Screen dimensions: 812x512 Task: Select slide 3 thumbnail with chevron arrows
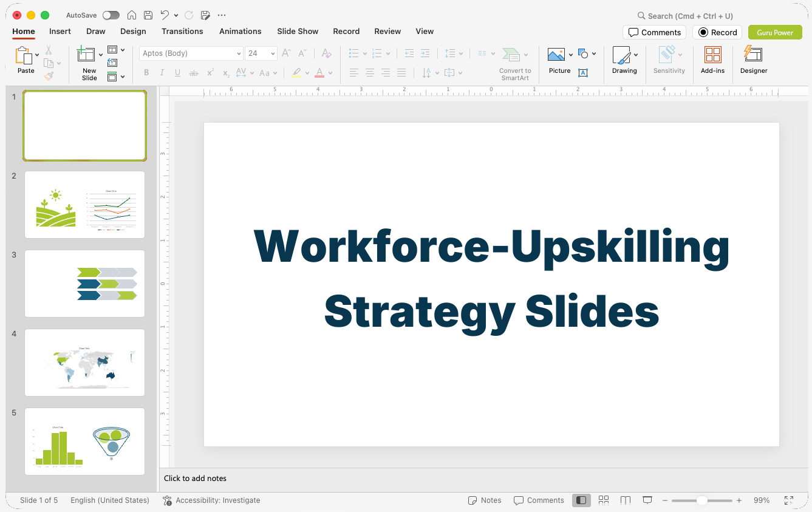pos(84,284)
